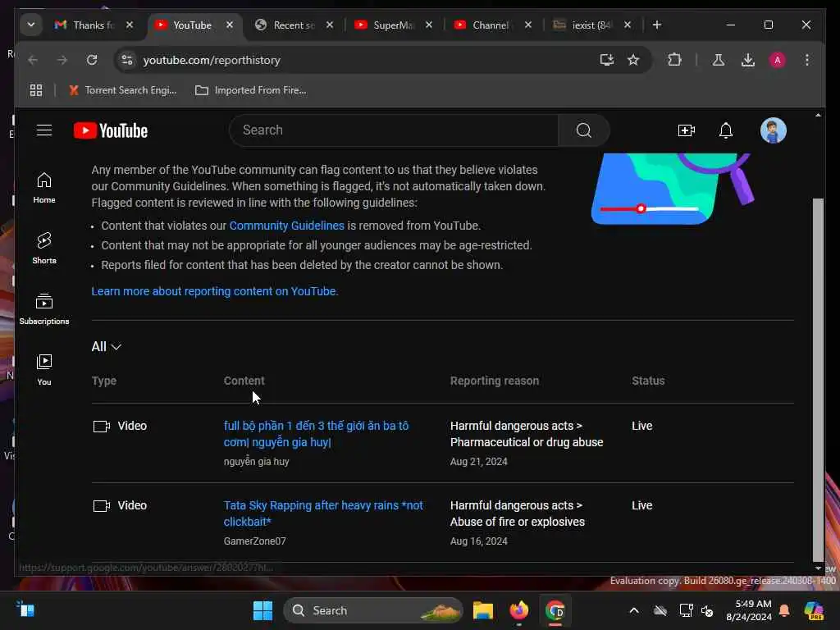Screen dimensions: 840x630
Task: Open the notifications bell
Action: point(726,130)
